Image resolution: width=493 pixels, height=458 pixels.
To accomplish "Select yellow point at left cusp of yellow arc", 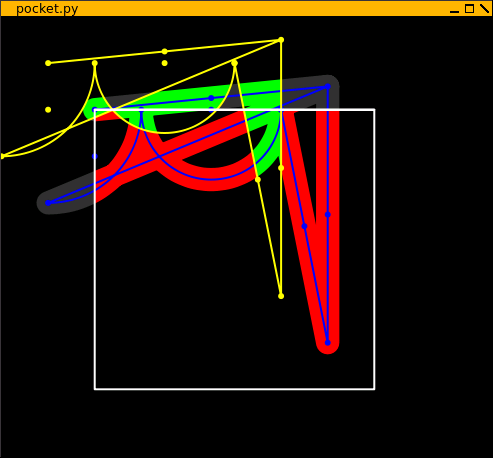I will tap(95, 63).
